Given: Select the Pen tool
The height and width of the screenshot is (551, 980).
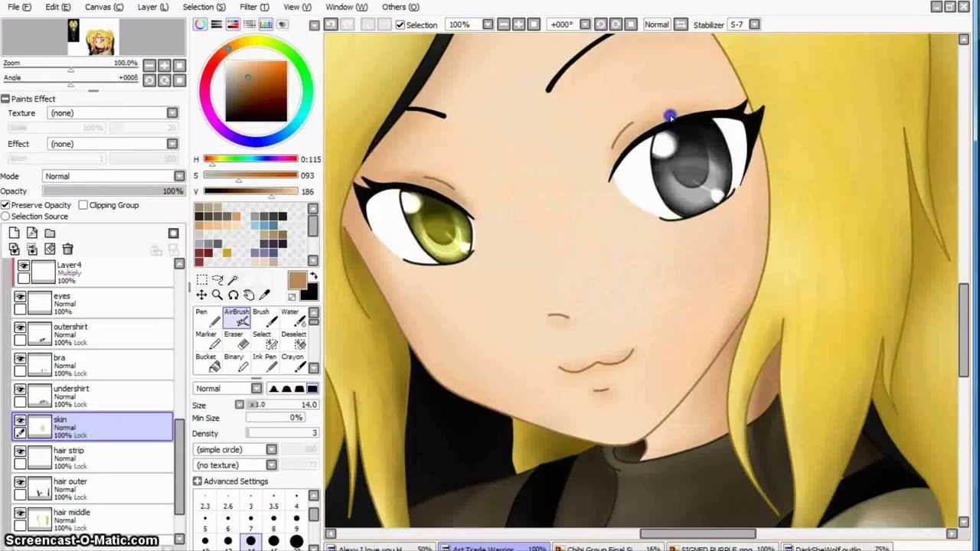Looking at the screenshot, I should tap(207, 318).
